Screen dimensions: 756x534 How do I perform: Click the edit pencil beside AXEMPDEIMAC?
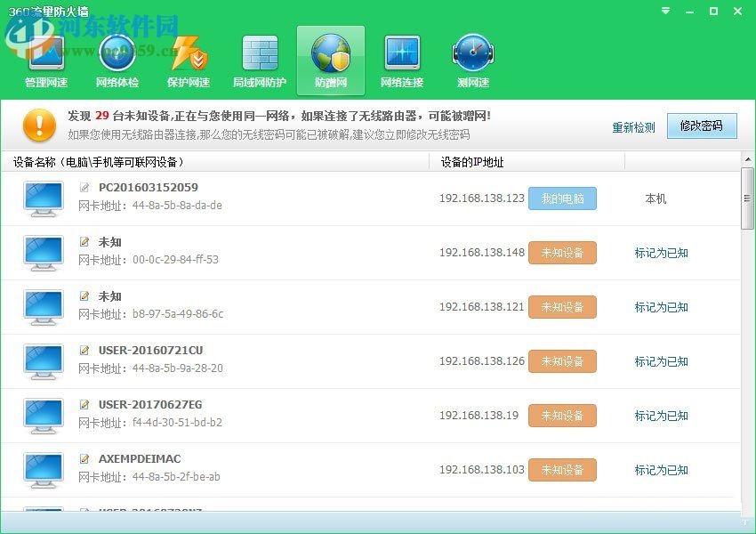pos(84,458)
